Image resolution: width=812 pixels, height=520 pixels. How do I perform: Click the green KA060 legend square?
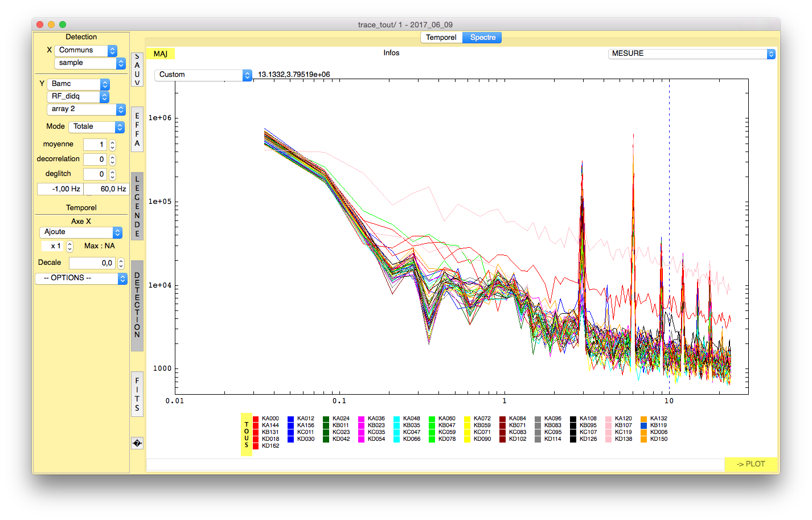(x=432, y=419)
